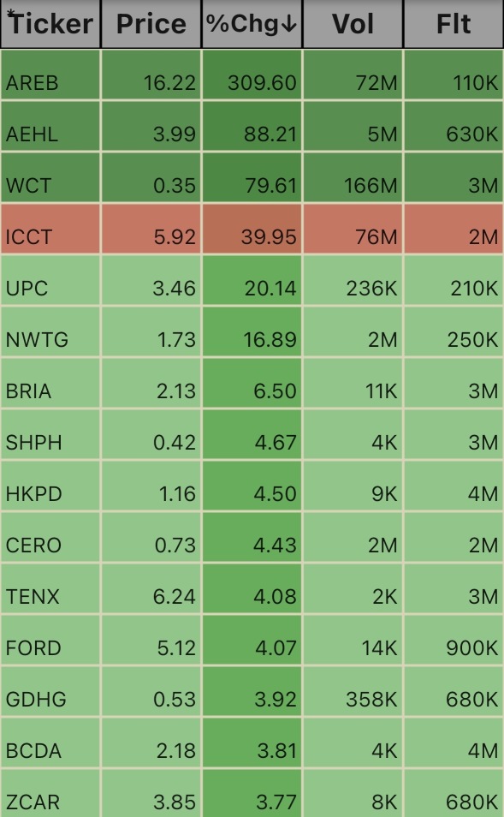Image resolution: width=504 pixels, height=817 pixels.
Task: Open the AREB ticker row
Action: click(252, 75)
